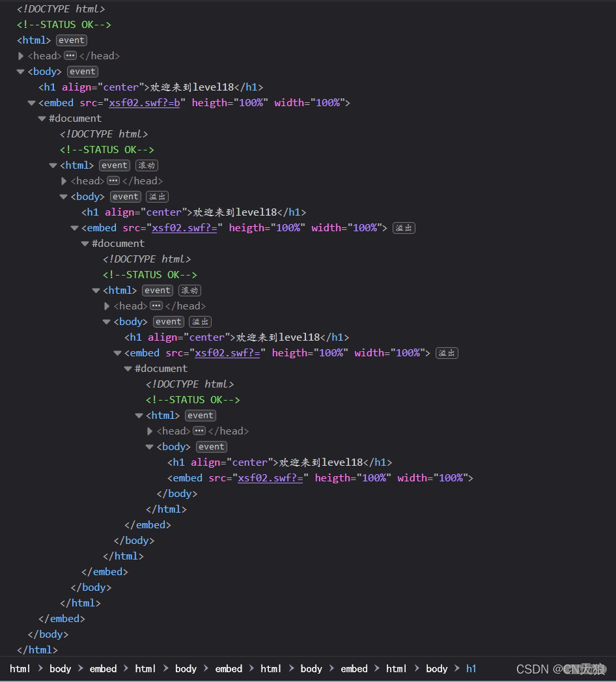This screenshot has height=682, width=616.
Task: Collapse the embed node with src xsf02.swf?=b
Action: tap(32, 103)
